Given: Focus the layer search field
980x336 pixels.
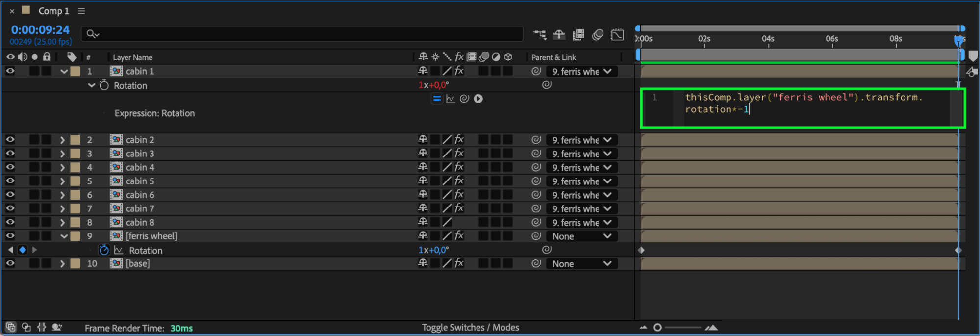Looking at the screenshot, I should 302,34.
